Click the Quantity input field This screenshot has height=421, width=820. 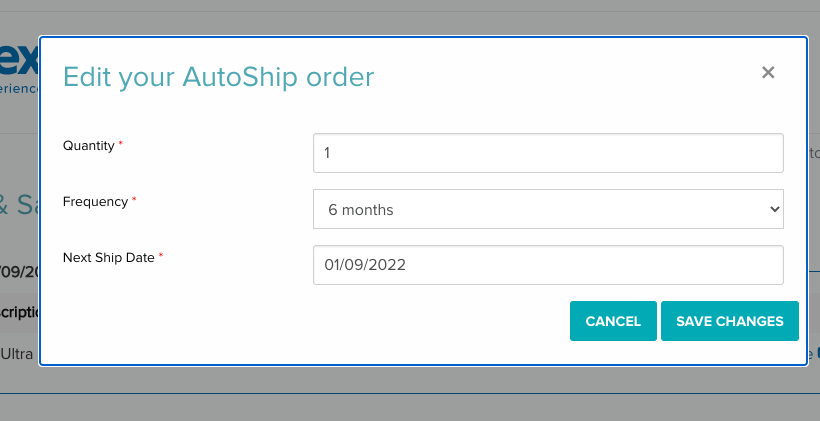[x=548, y=153]
